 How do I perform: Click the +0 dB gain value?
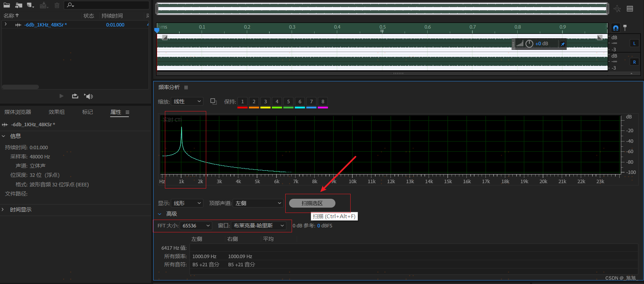[x=542, y=44]
